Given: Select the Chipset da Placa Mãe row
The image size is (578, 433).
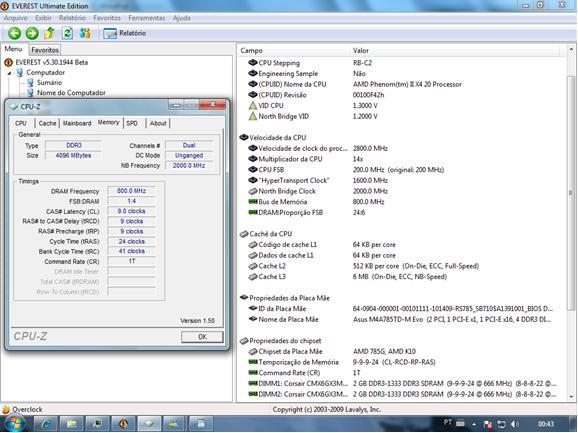Looking at the screenshot, I should point(401,352).
